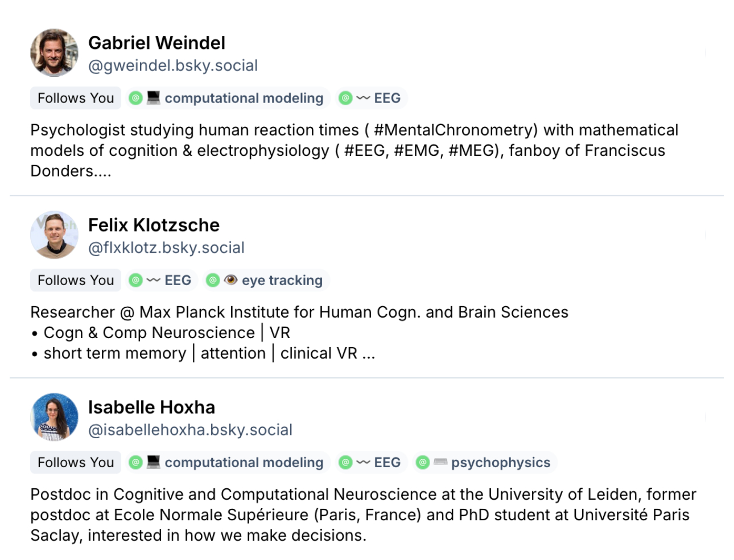Click the green @ icon on Felix's eye tracking label
The image size is (734, 560).
(213, 280)
